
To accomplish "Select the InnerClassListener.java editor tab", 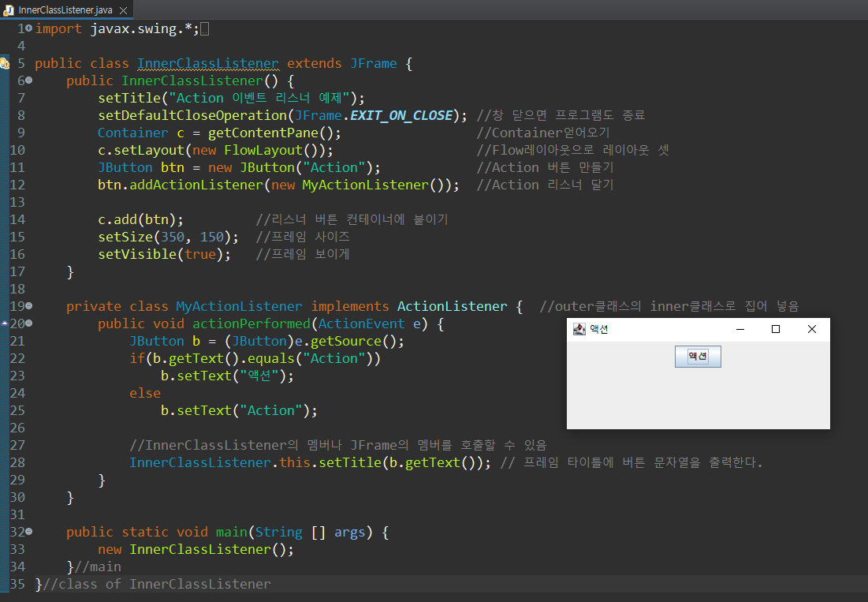I will 65,10.
